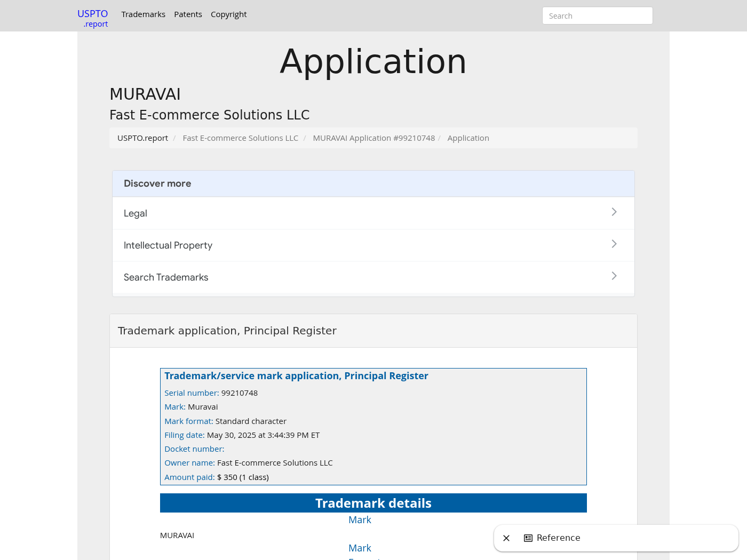Click the MURAVAI page title
This screenshot has height=560, width=747.
pos(145,94)
